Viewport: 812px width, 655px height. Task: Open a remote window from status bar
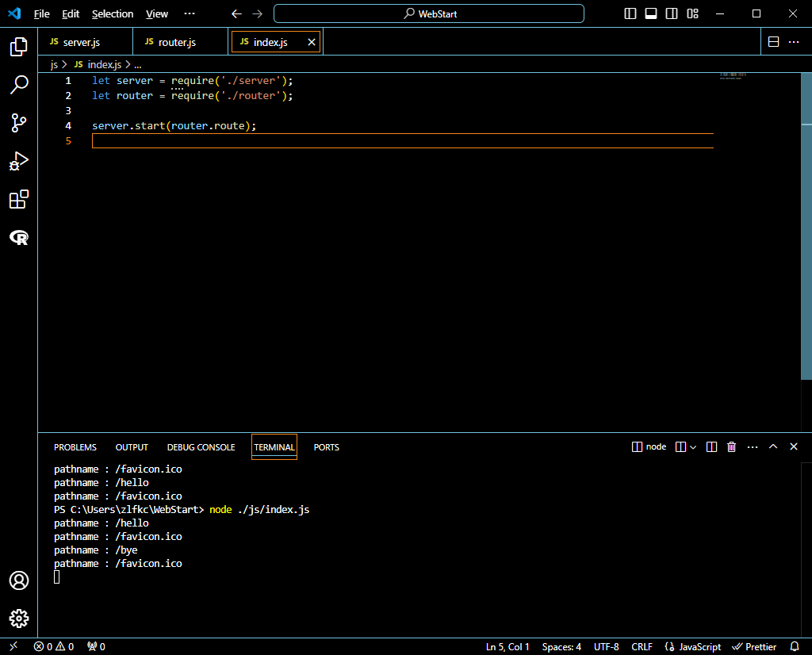click(x=13, y=646)
